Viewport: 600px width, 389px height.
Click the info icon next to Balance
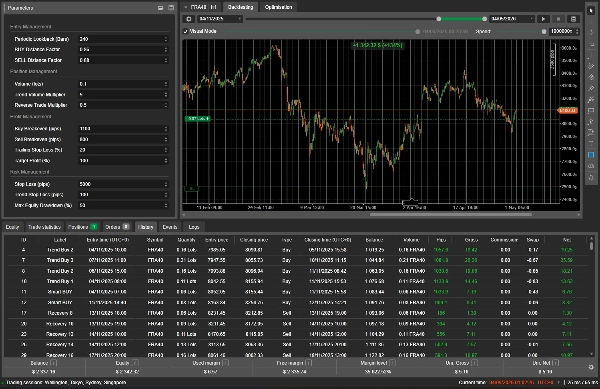(54, 363)
